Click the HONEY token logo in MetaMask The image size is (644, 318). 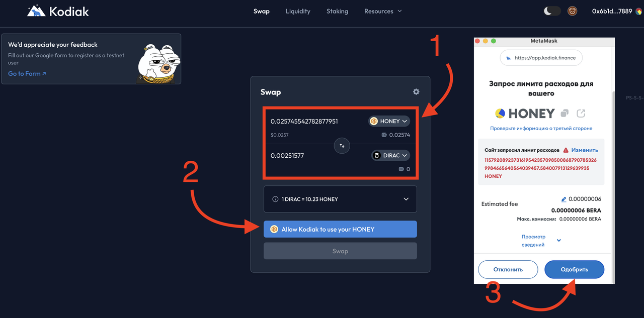(x=500, y=114)
